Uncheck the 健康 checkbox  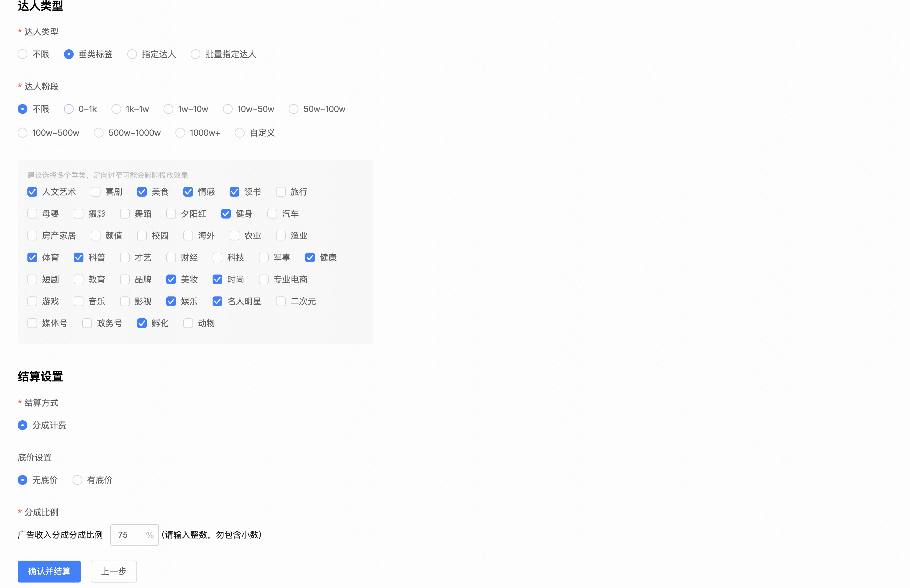pyautogui.click(x=310, y=258)
